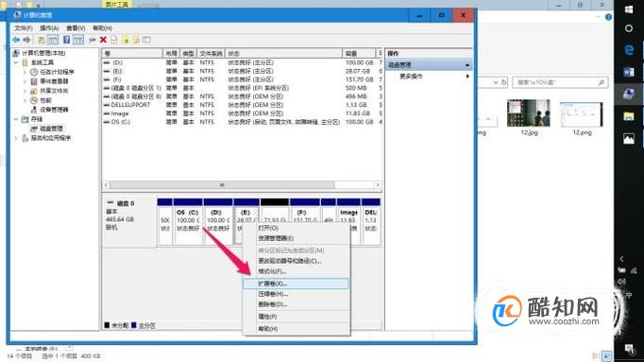Click the Windows Start button icon
The height and width of the screenshot is (362, 644).
click(x=629, y=9)
